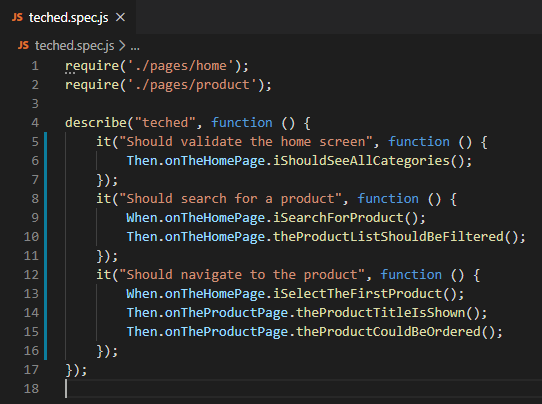Click iShouldSeeAllCategories method call
The width and height of the screenshot is (542, 404).
pos(361,161)
